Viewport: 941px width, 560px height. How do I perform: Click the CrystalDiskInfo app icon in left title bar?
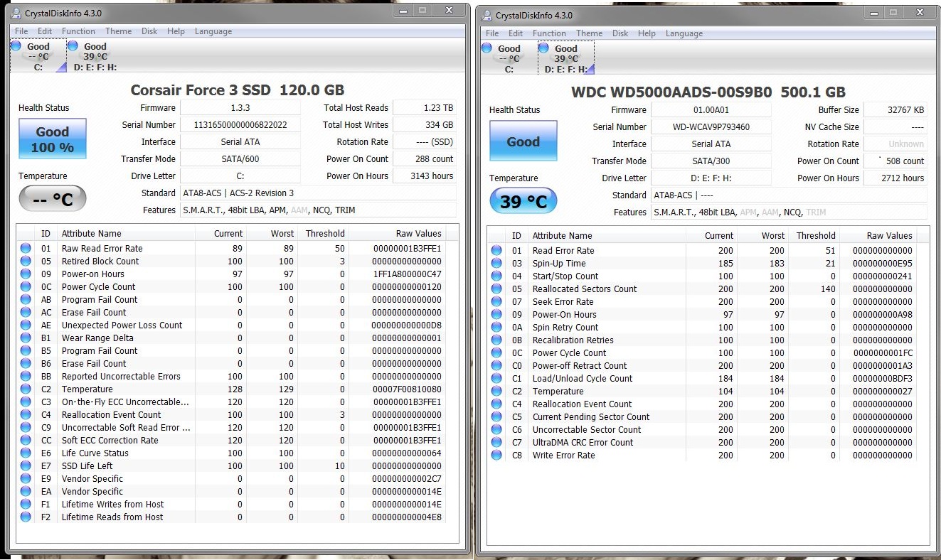(x=16, y=14)
